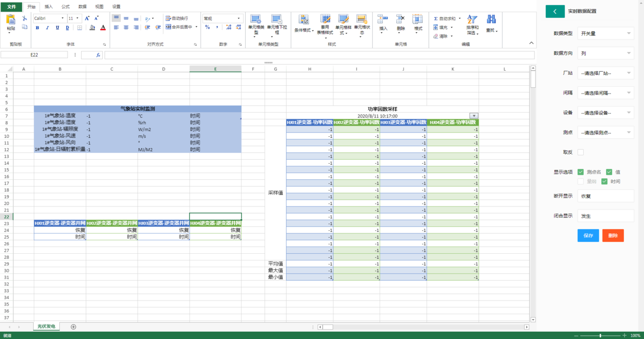
Task: Open the 文件 file menu
Action: coord(11,7)
